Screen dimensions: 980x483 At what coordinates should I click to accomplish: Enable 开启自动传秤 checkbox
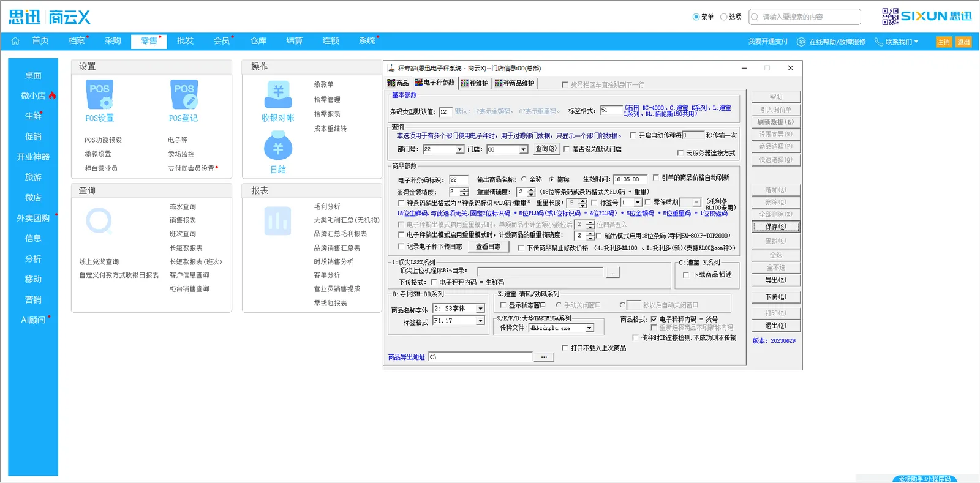[x=633, y=135]
